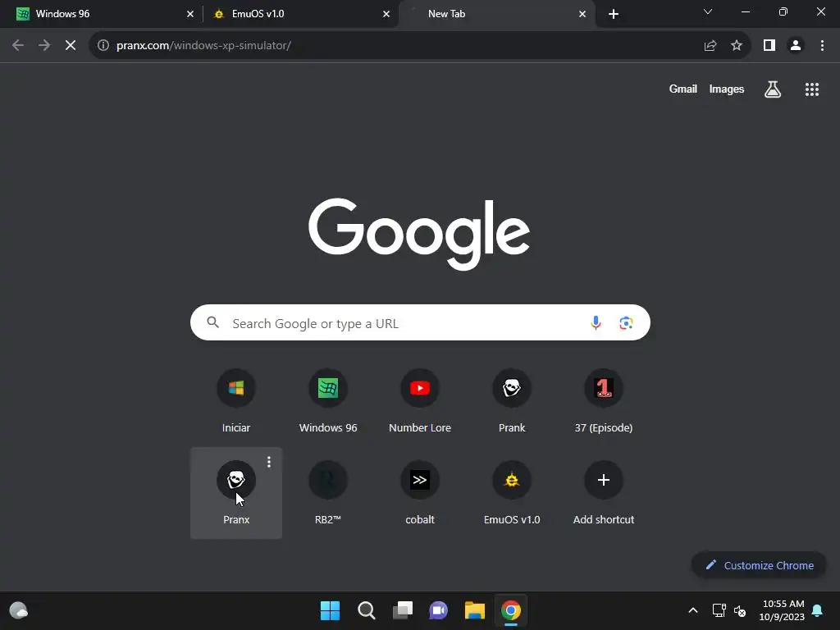
Task: Open the Iniciar shortcut tile
Action: 235,400
